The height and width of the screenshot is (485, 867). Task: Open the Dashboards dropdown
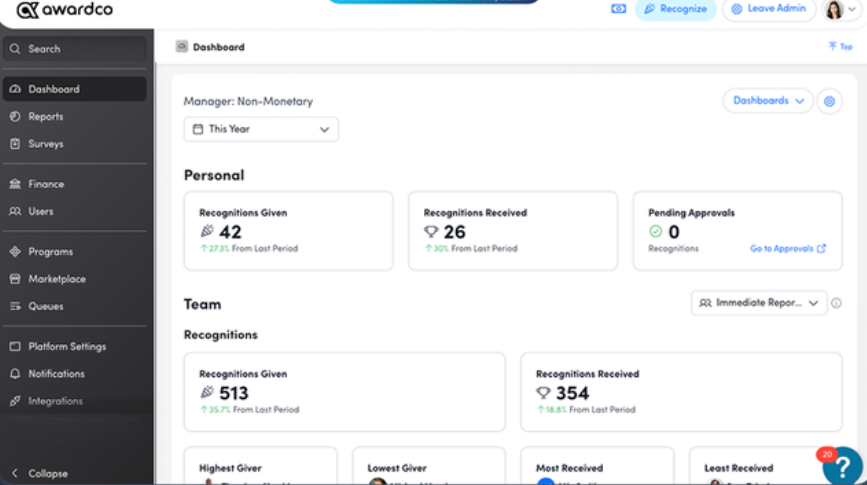767,101
